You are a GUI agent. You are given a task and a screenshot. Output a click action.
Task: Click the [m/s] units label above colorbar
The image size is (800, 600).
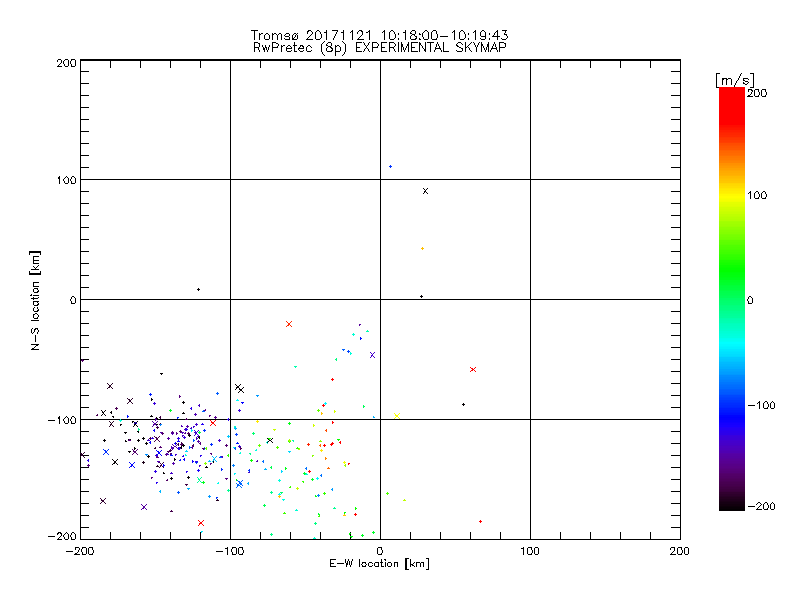pos(734,79)
